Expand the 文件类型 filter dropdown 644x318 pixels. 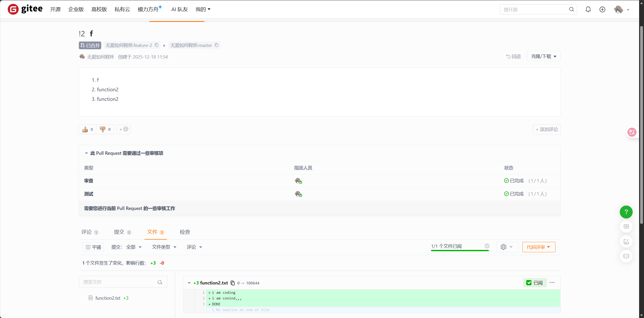click(164, 247)
